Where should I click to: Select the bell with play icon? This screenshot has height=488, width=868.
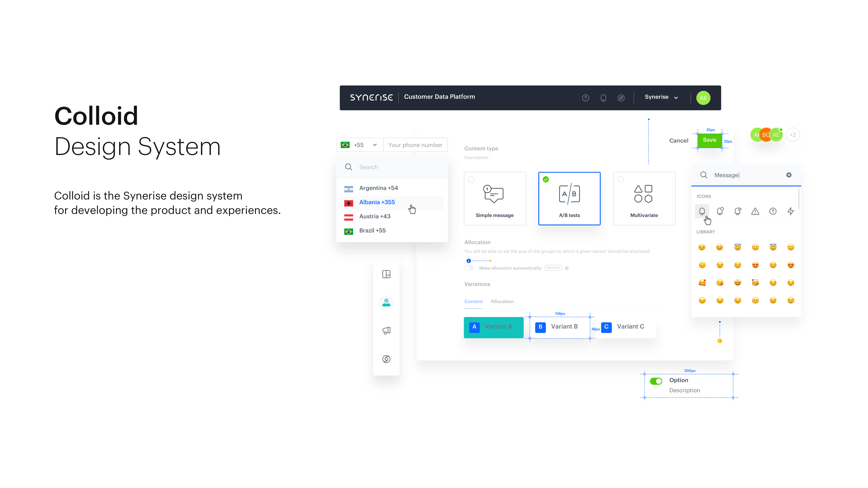[738, 211]
